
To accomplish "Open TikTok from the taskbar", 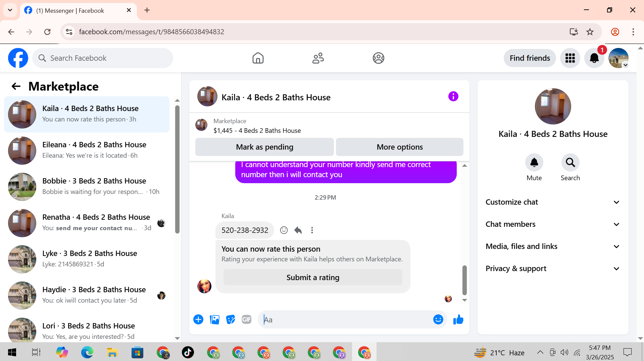I will 188,352.
